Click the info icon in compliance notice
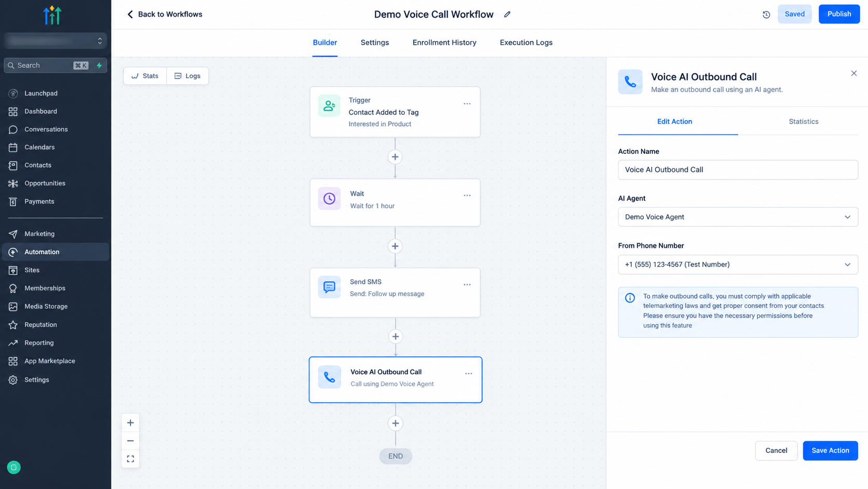Image resolution: width=868 pixels, height=489 pixels. coord(630,298)
